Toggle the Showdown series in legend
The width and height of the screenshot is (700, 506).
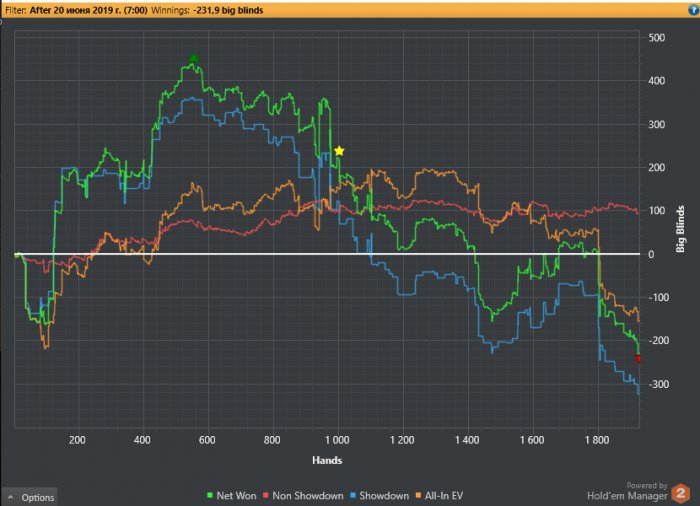pyautogui.click(x=382, y=495)
